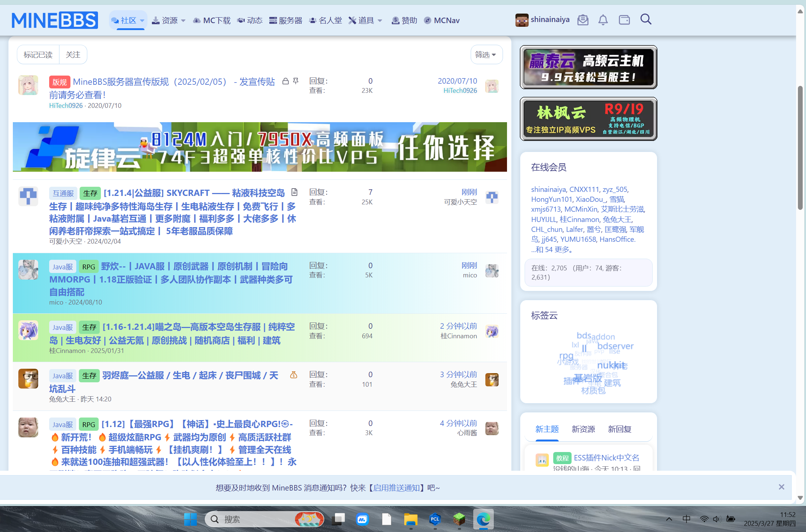Open the 喵之岛 高版本空岛生存服 thread
The width and height of the screenshot is (806, 532).
[x=172, y=334]
